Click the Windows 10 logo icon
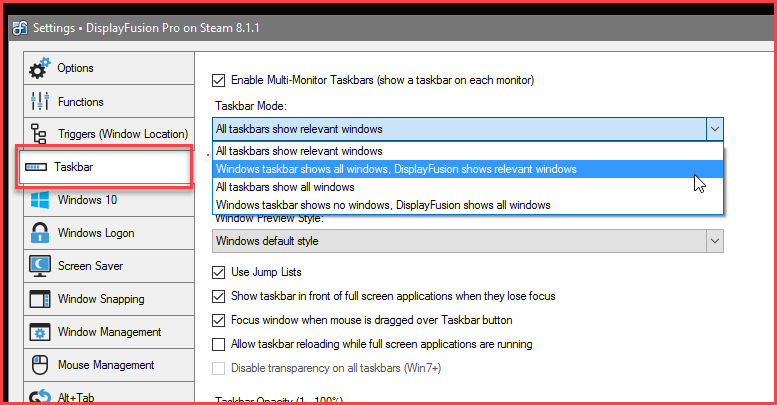The image size is (777, 405). tap(40, 200)
